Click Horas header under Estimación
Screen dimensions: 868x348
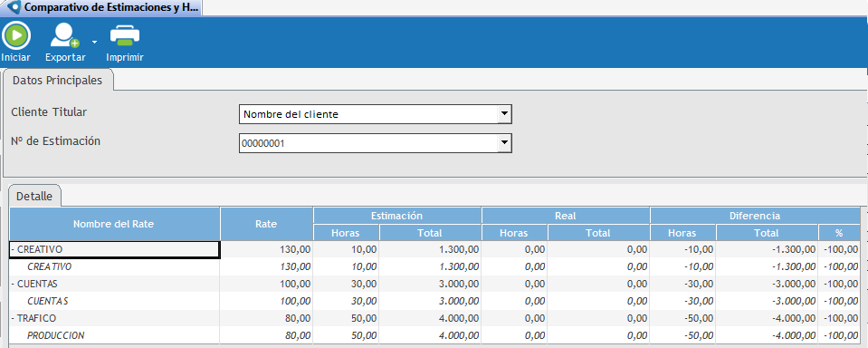pos(347,233)
